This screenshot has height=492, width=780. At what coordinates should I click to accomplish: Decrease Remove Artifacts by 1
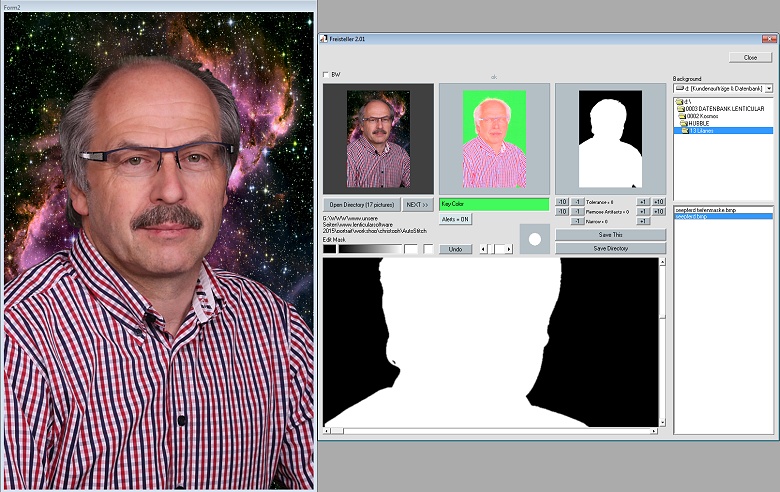click(x=577, y=212)
